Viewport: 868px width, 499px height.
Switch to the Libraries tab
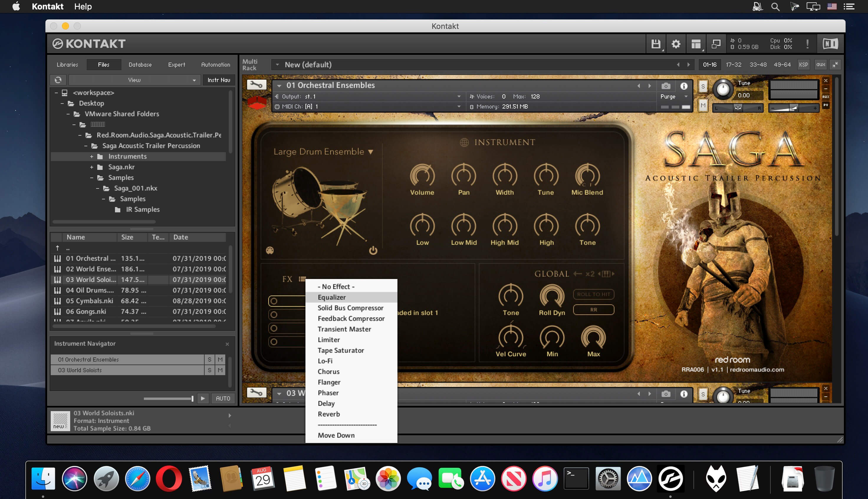67,64
